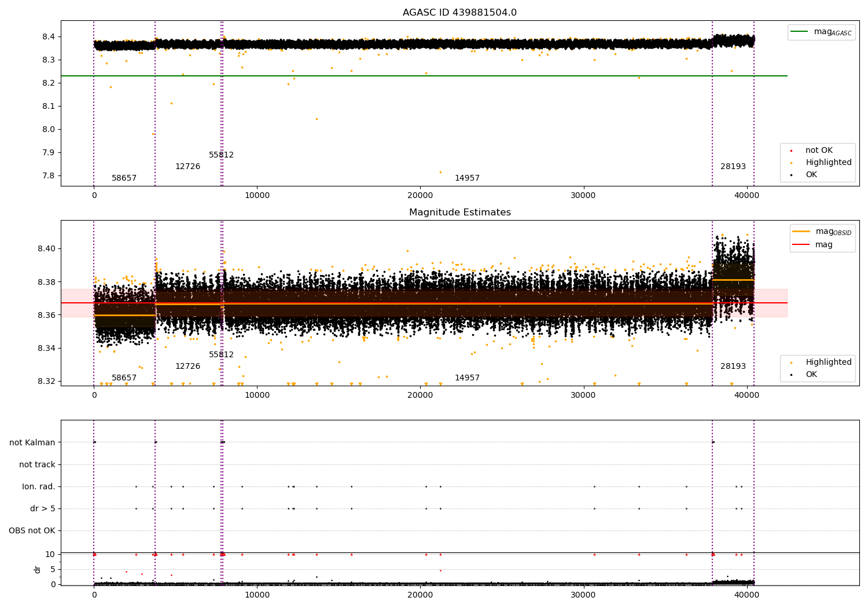The height and width of the screenshot is (608, 868).
Task: Click 55812 label in Magnitude Estimates plot
Action: click(x=222, y=355)
